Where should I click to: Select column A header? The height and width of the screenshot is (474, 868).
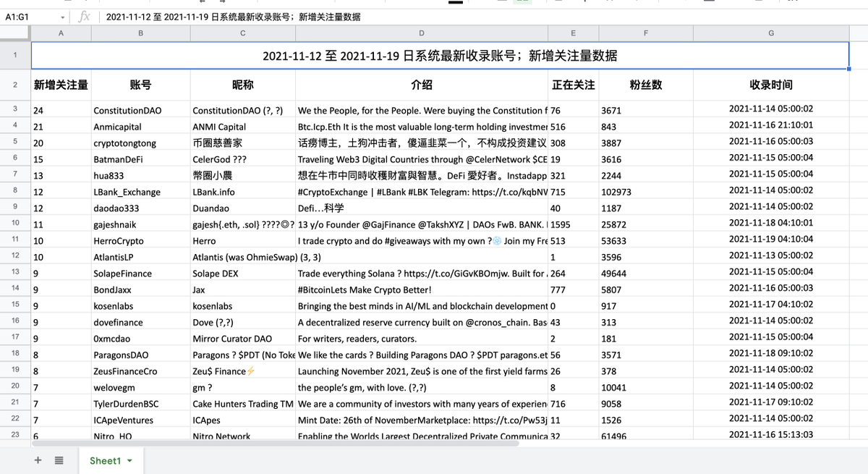[x=61, y=33]
